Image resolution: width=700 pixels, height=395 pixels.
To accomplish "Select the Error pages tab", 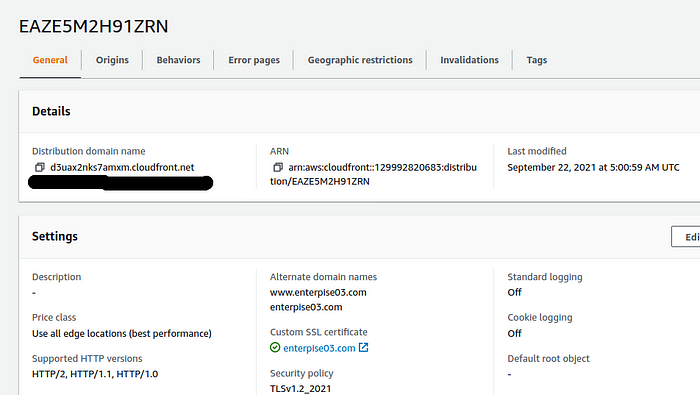I will coord(254,60).
